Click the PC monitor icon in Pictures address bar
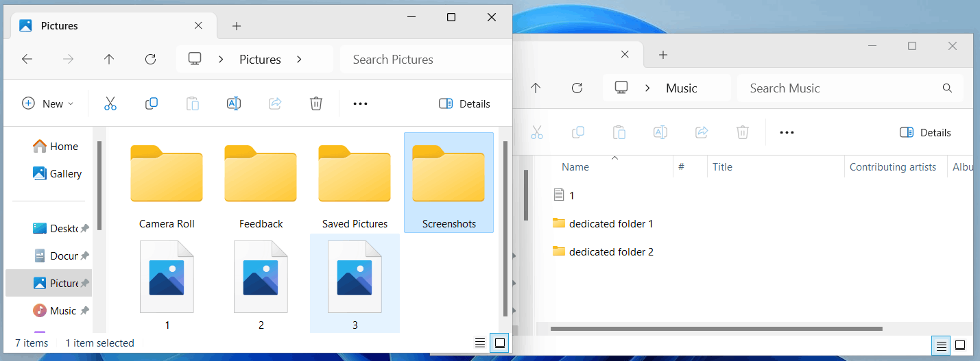The height and width of the screenshot is (361, 980). tap(195, 60)
